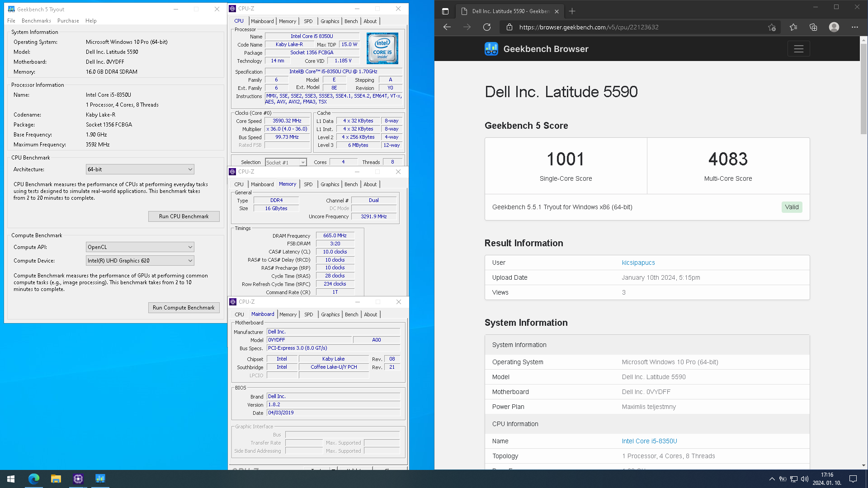Open Compute Device Intel UHD Graphics dropdown
The height and width of the screenshot is (488, 868).
click(140, 261)
